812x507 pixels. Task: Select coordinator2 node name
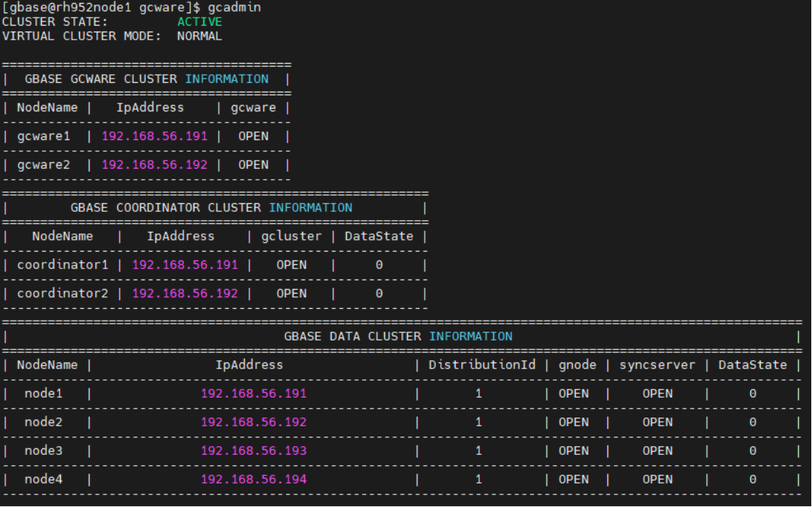(62, 293)
